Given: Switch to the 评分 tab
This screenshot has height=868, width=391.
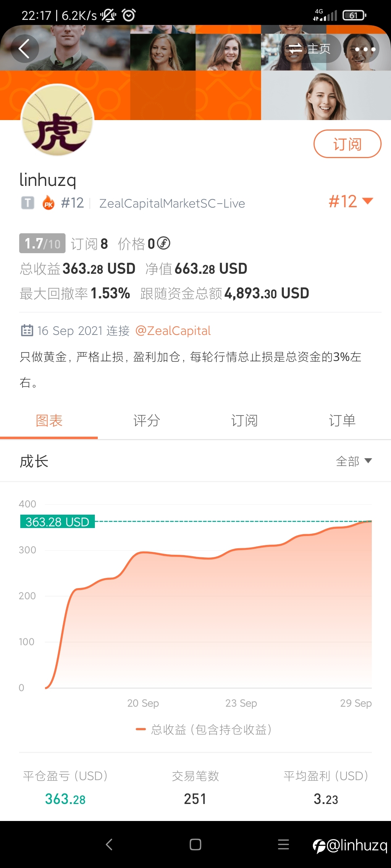Looking at the screenshot, I should [147, 421].
